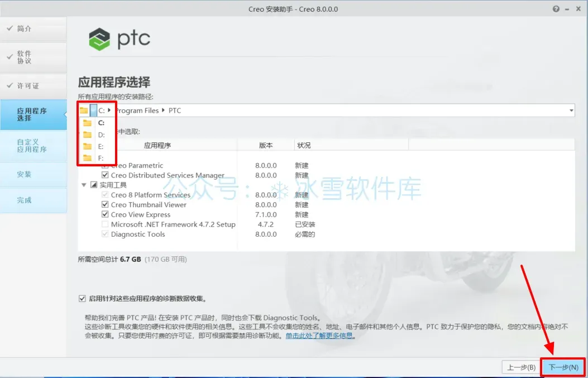Choose drive E: from the drive list
The width and height of the screenshot is (588, 378).
tap(97, 146)
